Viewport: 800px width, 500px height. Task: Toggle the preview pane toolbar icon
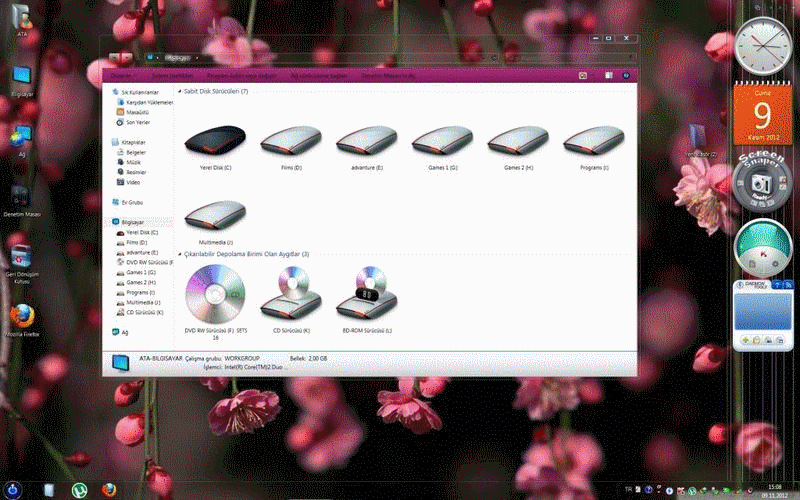[609, 76]
